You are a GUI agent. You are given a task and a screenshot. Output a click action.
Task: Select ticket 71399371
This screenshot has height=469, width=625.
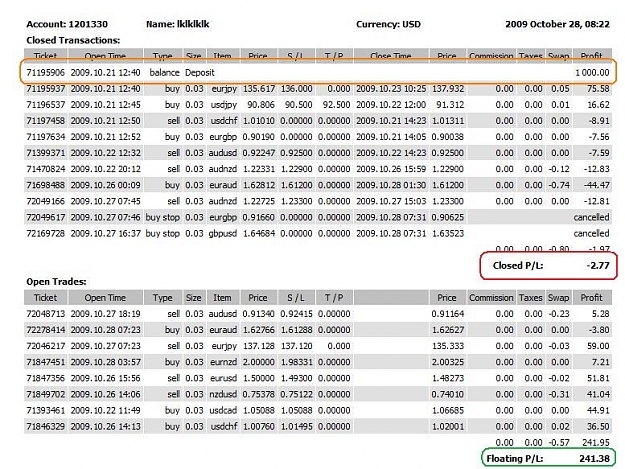click(45, 153)
